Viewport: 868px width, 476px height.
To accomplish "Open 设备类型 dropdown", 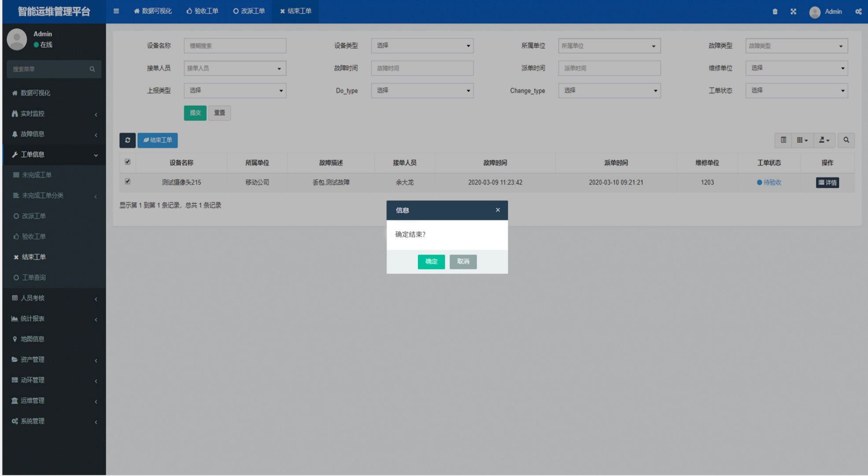I will point(422,46).
